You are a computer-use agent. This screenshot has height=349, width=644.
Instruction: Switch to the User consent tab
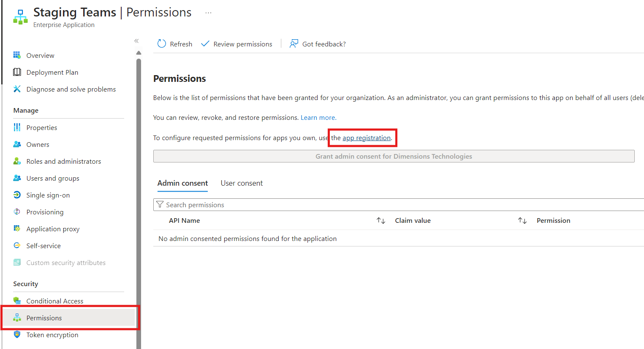[x=242, y=183]
